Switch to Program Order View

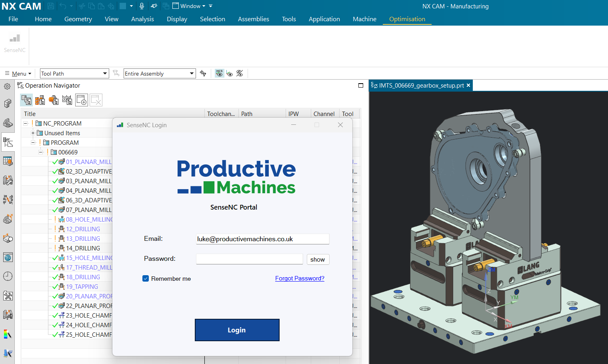(26, 100)
